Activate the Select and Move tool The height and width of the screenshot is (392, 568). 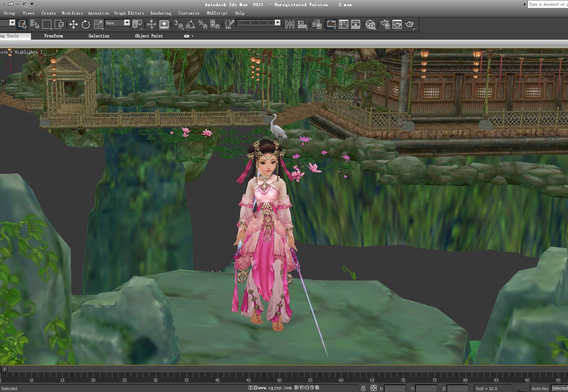coord(73,24)
